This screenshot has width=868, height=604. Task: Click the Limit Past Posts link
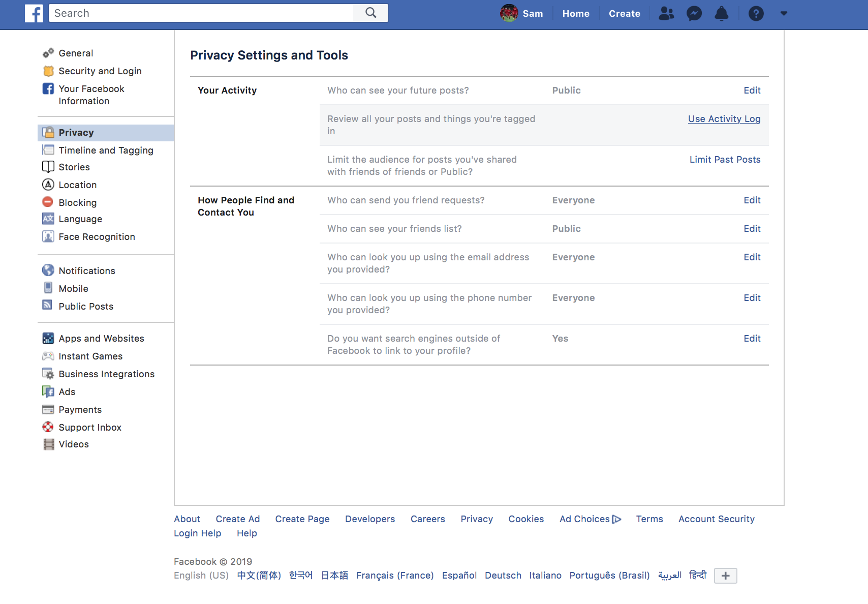coord(725,160)
